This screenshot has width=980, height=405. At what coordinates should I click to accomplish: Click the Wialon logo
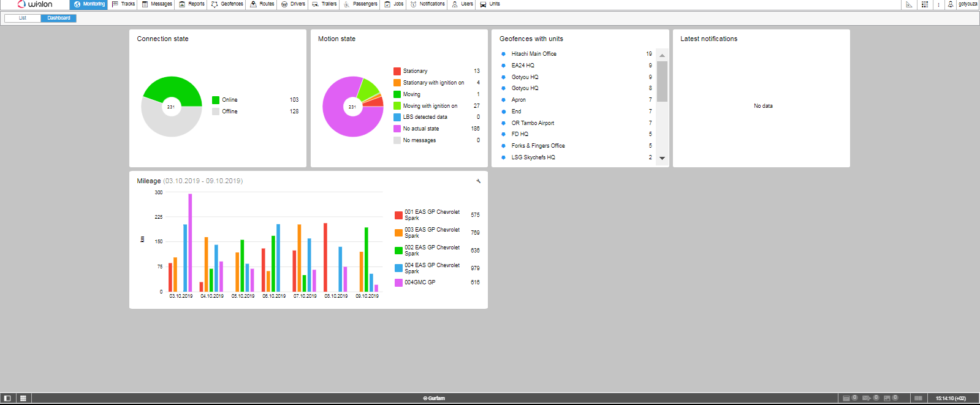(35, 4)
